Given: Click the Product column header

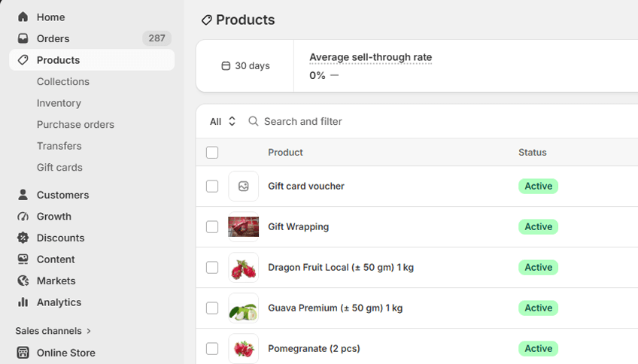Looking at the screenshot, I should [285, 153].
